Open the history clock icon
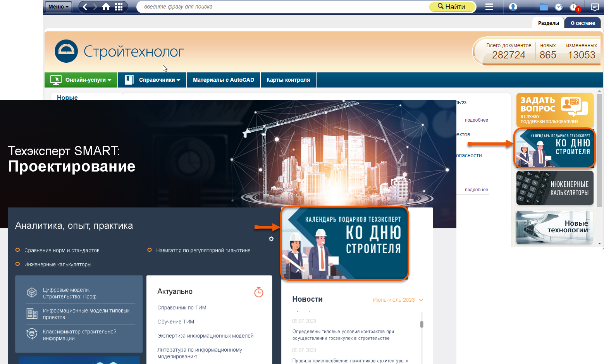 click(558, 7)
